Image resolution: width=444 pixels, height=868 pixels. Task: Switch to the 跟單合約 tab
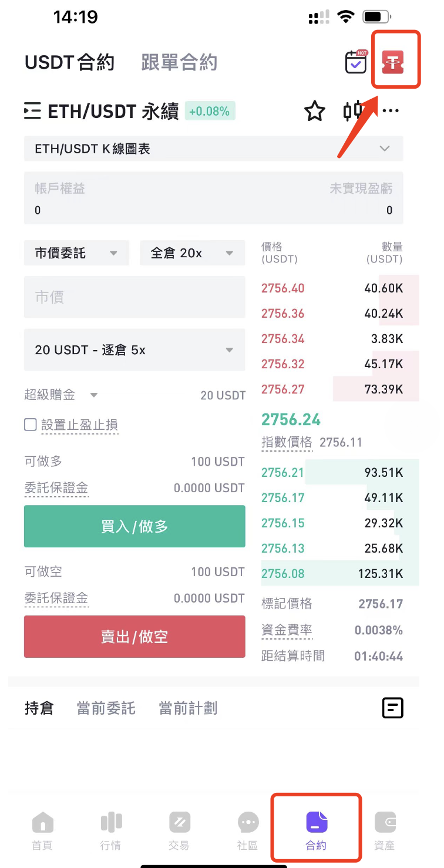(x=179, y=62)
